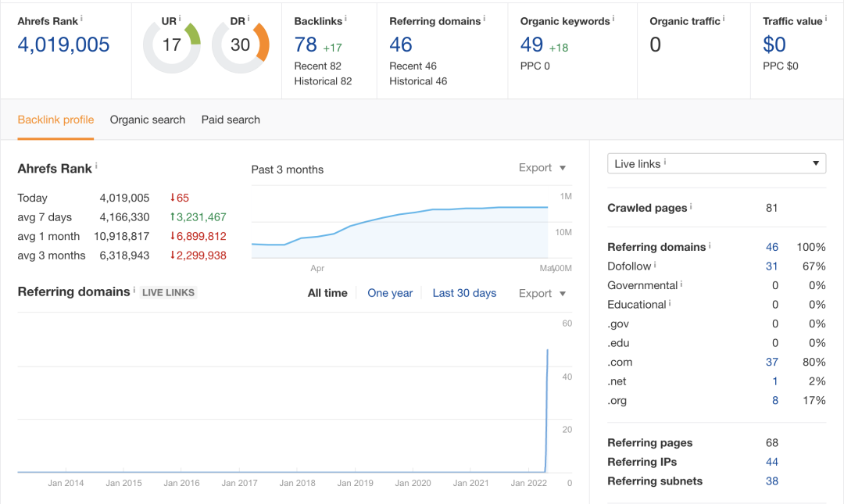Select the All time range option
The image size is (844, 504).
click(327, 293)
